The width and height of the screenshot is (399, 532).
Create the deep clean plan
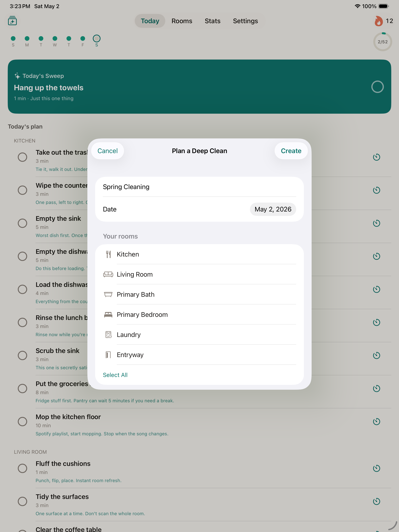pyautogui.click(x=291, y=151)
